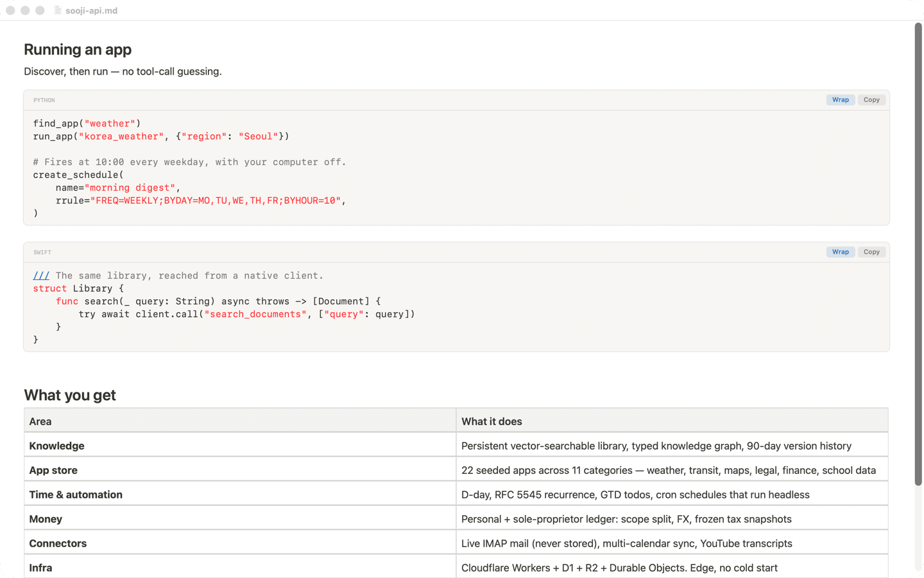Click the 'What you get' heading

(70, 395)
